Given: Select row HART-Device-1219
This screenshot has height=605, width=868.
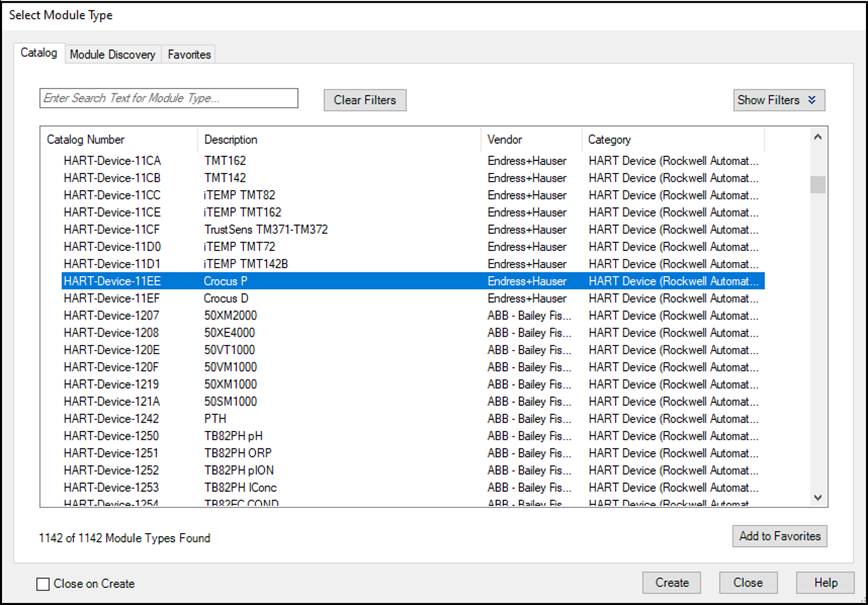Looking at the screenshot, I should click(x=413, y=384).
